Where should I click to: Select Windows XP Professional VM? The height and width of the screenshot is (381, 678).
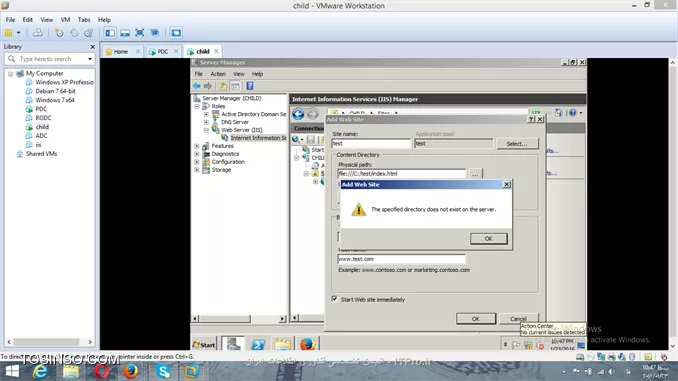[x=64, y=82]
